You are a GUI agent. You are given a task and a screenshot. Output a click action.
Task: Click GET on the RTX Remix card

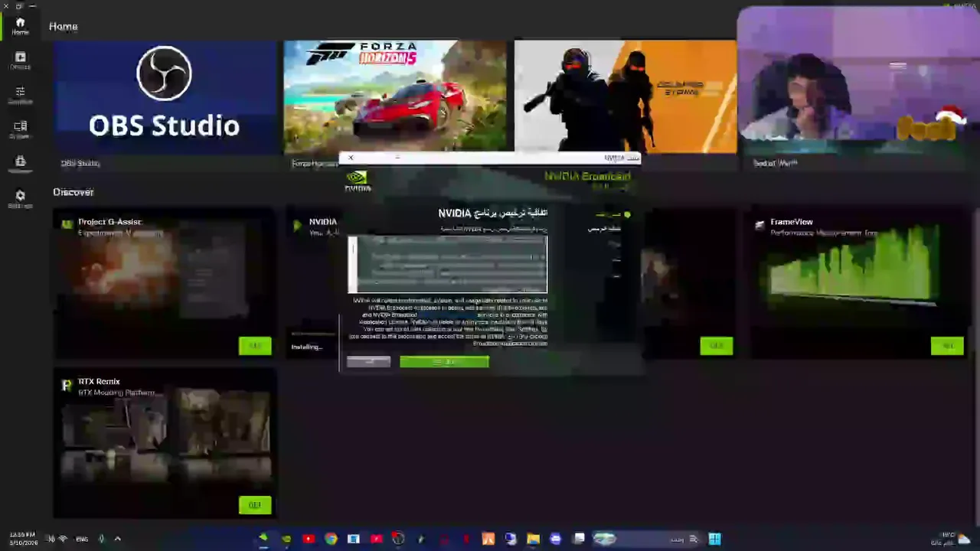255,505
